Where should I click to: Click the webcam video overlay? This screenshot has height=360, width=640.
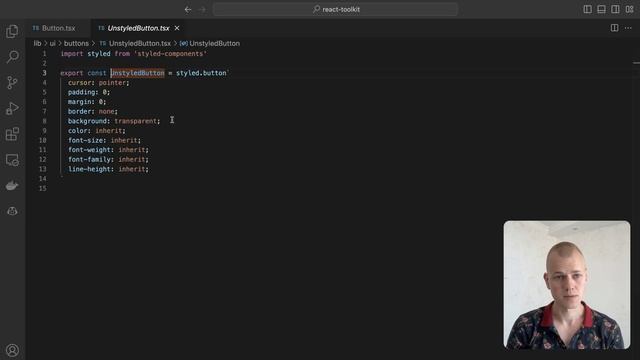[567, 285]
